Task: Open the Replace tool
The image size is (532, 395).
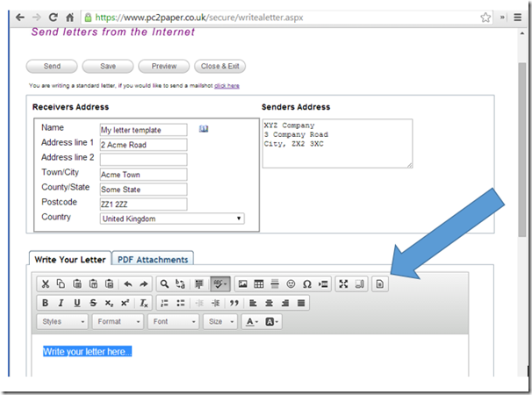Action: coord(180,284)
